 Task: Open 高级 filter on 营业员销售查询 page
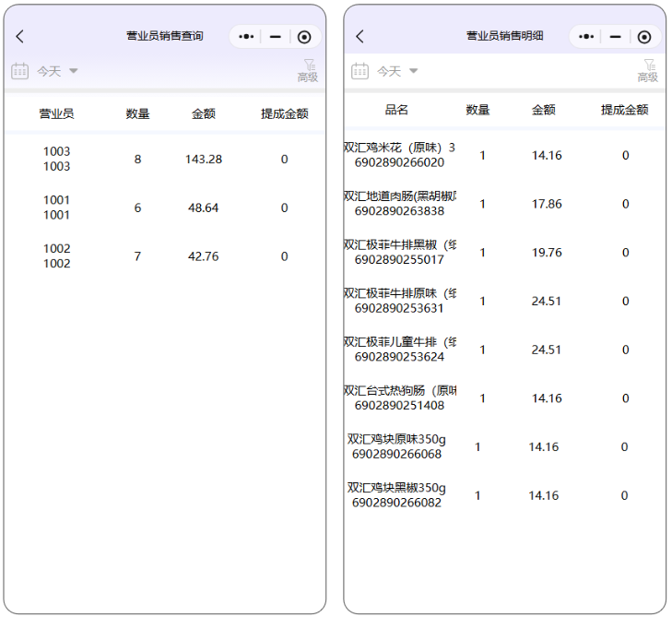[308, 71]
